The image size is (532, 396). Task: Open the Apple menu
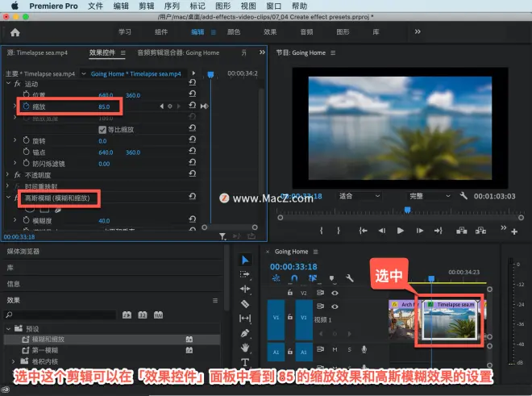(x=15, y=6)
